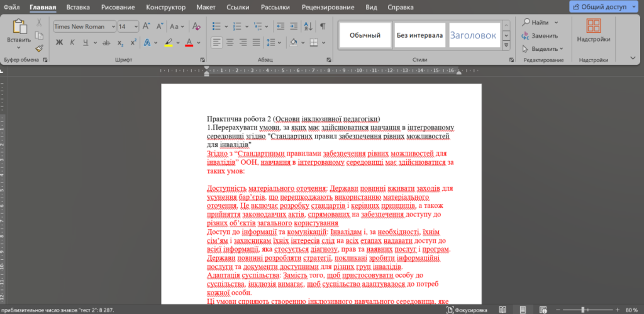Expand the font size 14 dropdown
644x314 pixels.
(x=136, y=26)
